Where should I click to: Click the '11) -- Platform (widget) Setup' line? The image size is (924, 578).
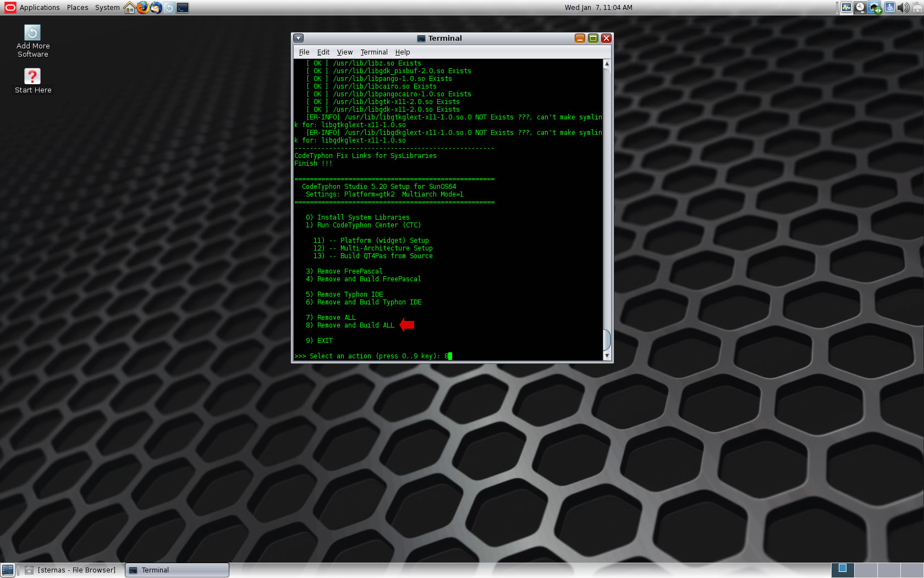[x=371, y=241]
